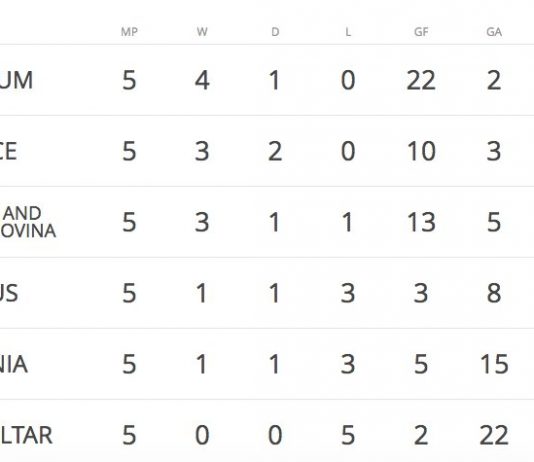The height and width of the screenshot is (462, 534).
Task: Select the team name ending in 'NIA'
Action: (x=14, y=364)
